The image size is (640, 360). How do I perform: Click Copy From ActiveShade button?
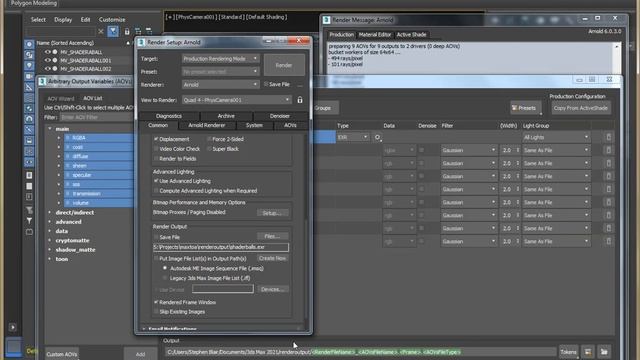click(581, 108)
